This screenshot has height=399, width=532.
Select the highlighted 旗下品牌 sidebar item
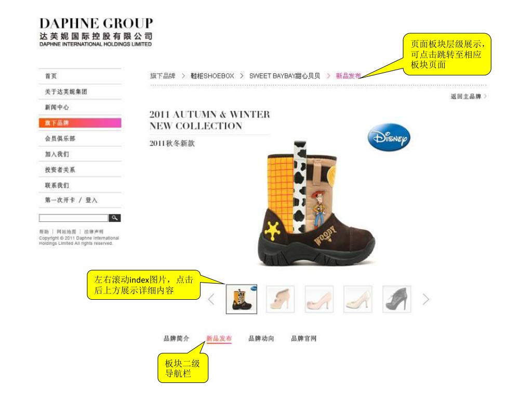(x=80, y=123)
